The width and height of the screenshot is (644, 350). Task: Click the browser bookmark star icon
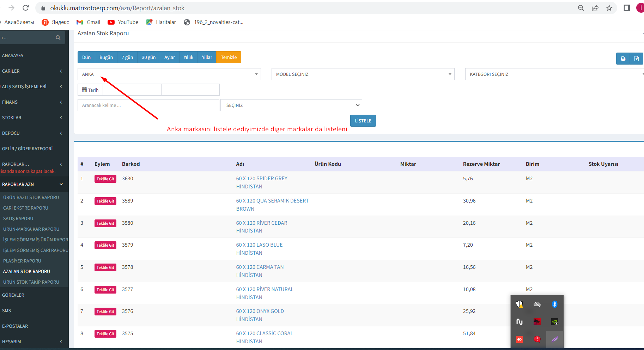[609, 8]
